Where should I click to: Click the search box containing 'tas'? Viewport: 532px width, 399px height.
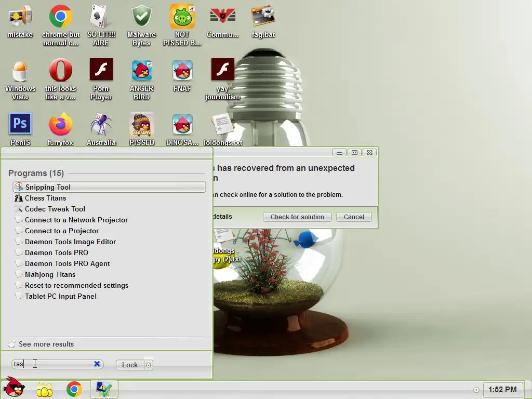coord(57,364)
